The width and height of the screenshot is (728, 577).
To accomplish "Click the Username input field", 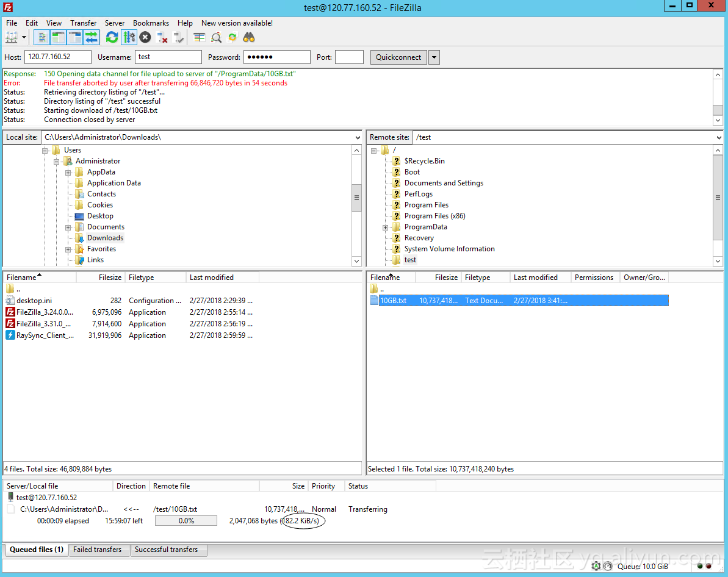I will (x=168, y=57).
